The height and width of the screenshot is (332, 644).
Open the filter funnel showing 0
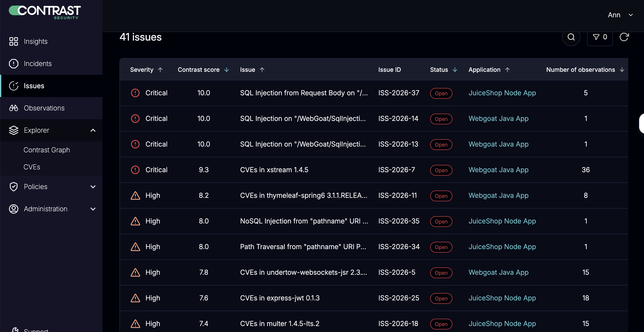click(x=600, y=37)
